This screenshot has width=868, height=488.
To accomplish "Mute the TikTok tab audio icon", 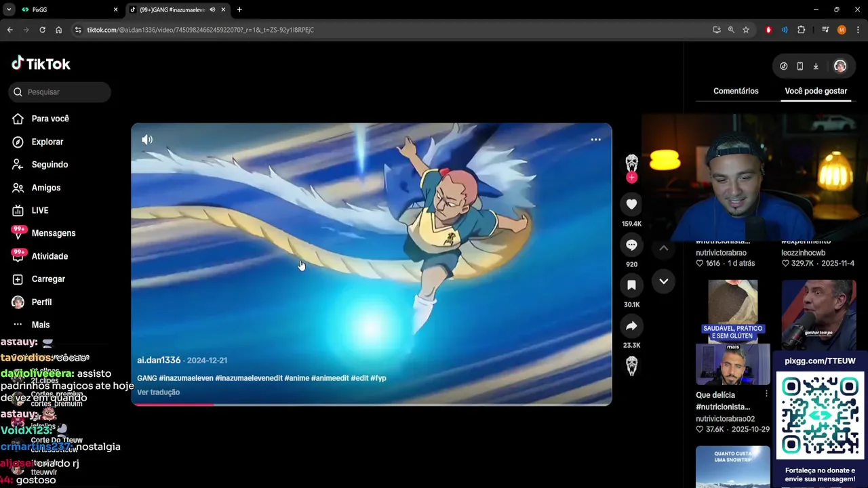I will pos(212,9).
